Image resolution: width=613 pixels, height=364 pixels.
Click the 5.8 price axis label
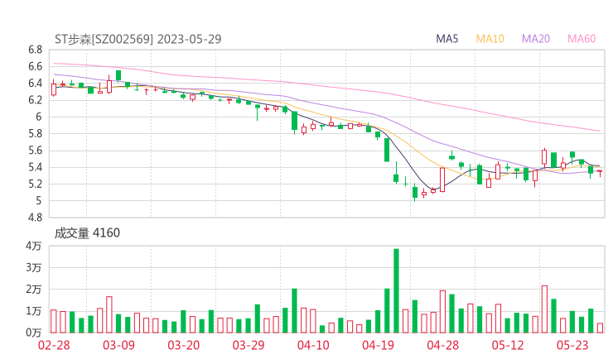(x=35, y=133)
